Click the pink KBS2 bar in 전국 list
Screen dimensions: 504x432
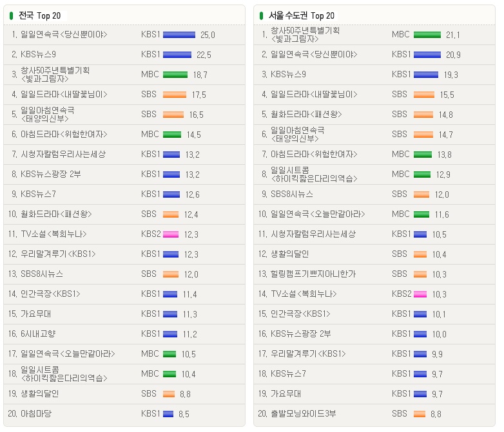pos(171,234)
